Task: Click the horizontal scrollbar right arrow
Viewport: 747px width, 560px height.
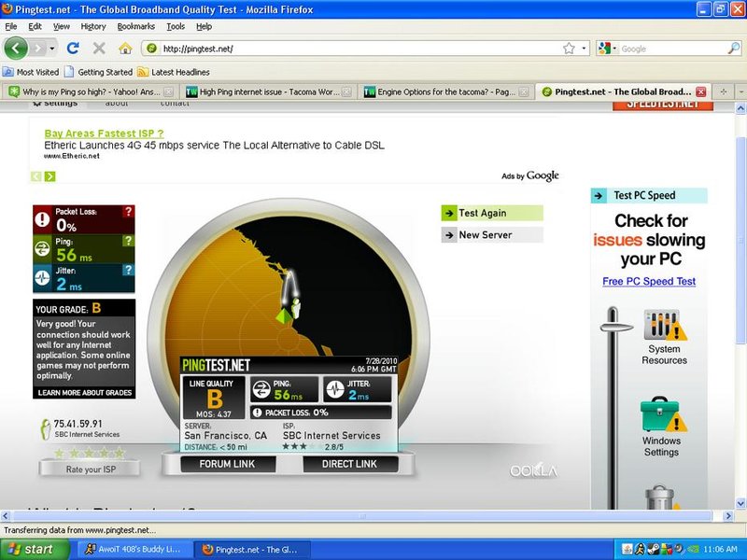Action: [x=727, y=516]
